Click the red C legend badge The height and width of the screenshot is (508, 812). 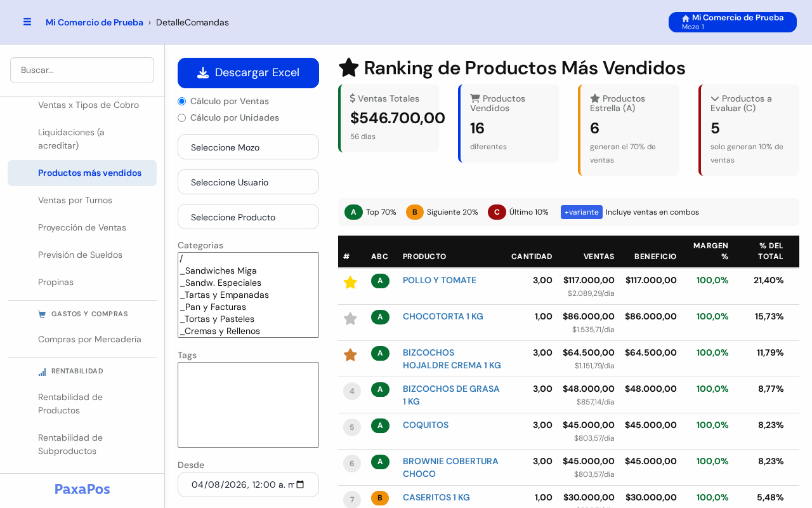(x=497, y=212)
